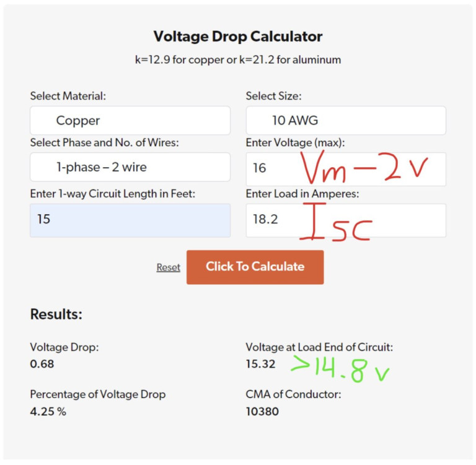
Task: Click the Results heading
Action: (x=56, y=315)
